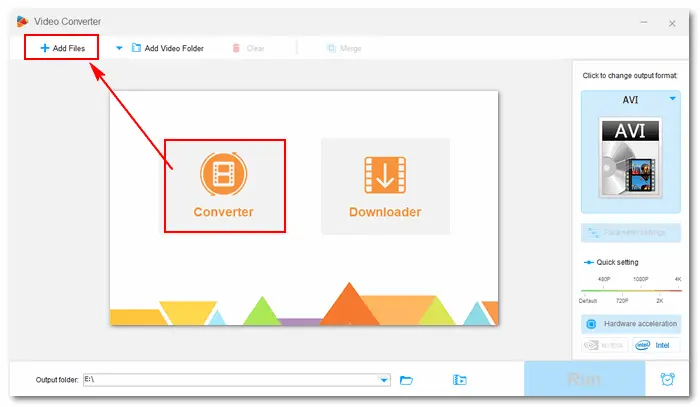Choose Add Video Folder
Screen dimensions: 700x407
pos(168,48)
